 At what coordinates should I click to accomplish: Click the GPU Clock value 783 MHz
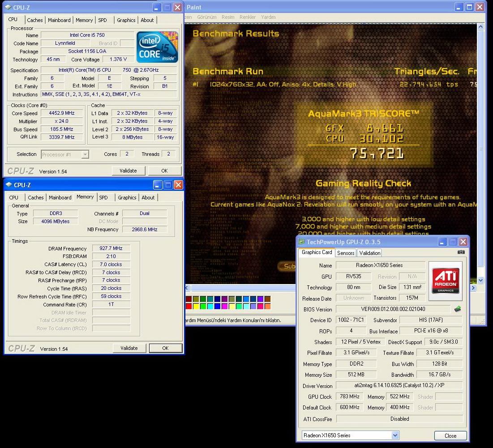click(x=350, y=396)
